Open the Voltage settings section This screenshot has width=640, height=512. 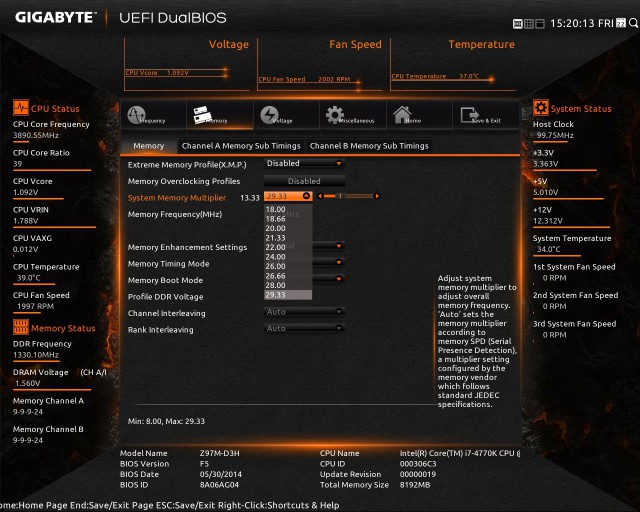(x=286, y=115)
